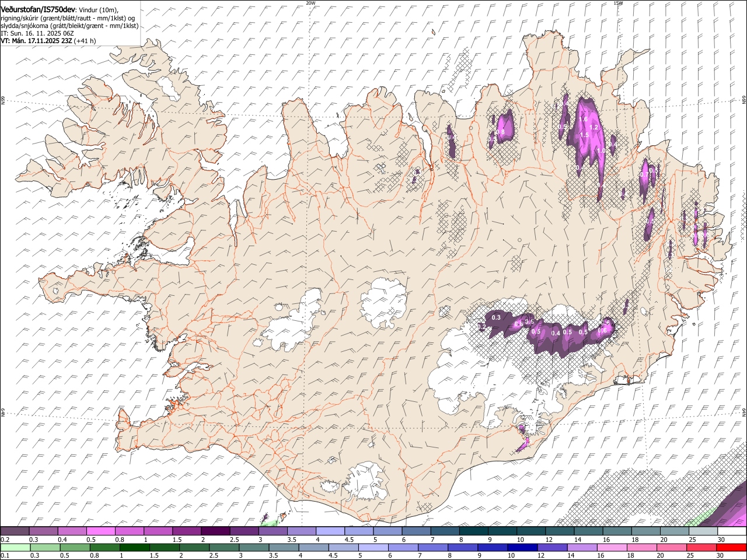
Task: Click the 0.2 label under the upper legend row
Action: click(x=4, y=540)
